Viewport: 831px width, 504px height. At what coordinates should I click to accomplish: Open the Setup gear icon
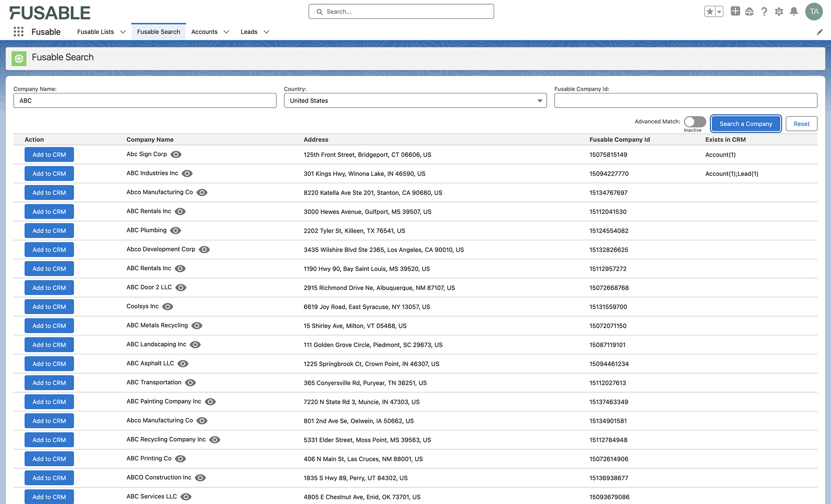click(779, 12)
